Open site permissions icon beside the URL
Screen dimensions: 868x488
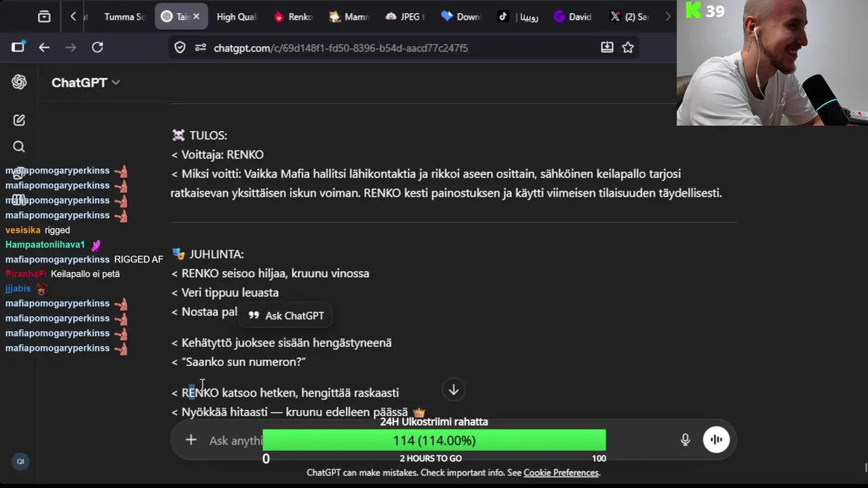(200, 47)
